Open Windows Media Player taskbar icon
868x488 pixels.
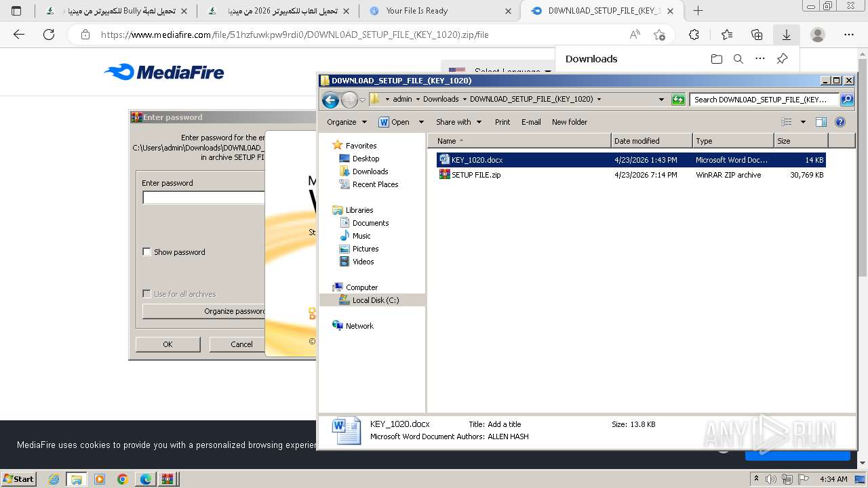(100, 479)
